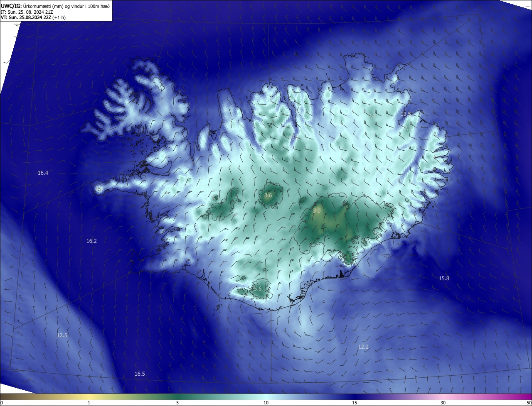Click the '5' label on the color scale
Viewport: 532px width, 406px height.
(x=177, y=403)
